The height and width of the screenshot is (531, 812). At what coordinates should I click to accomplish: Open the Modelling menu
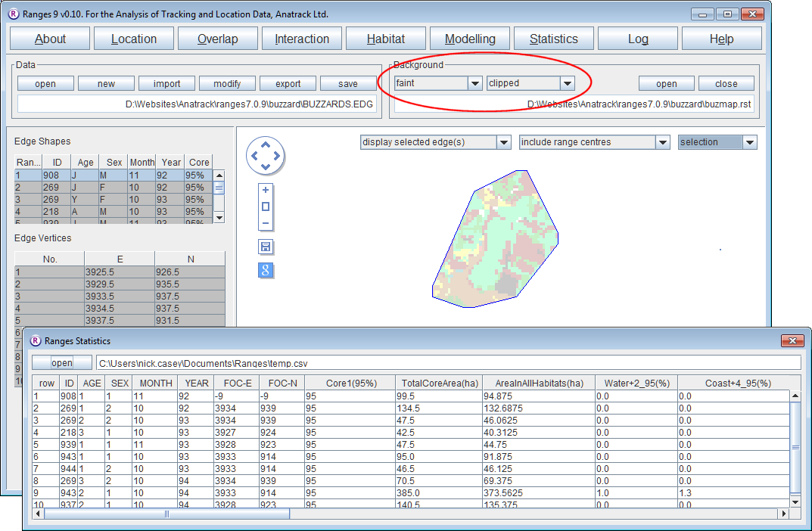point(470,39)
